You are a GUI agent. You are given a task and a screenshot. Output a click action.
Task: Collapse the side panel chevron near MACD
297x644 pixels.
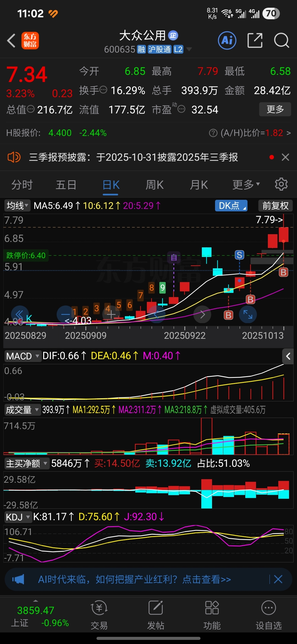coord(288,356)
